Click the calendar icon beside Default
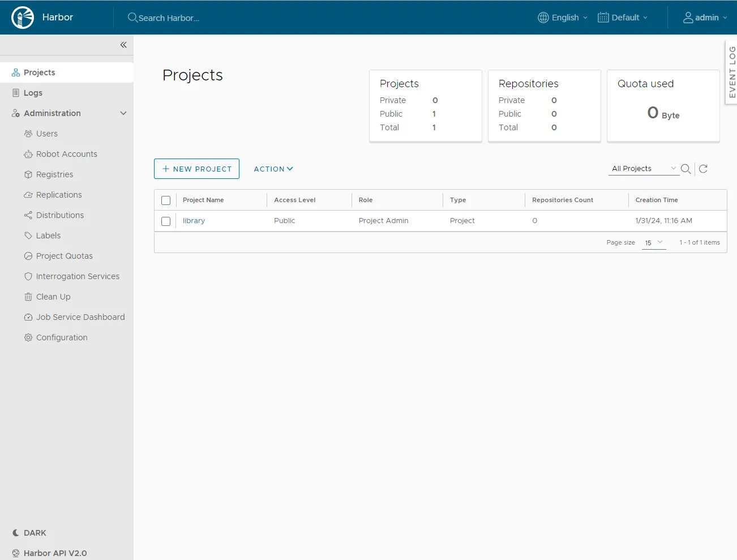Viewport: 737px width, 560px height. 603,18
